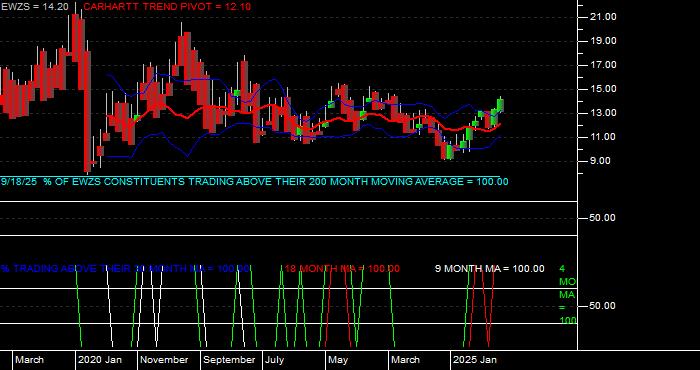The image size is (700, 370).
Task: Select the May date marker
Action: pyautogui.click(x=338, y=360)
